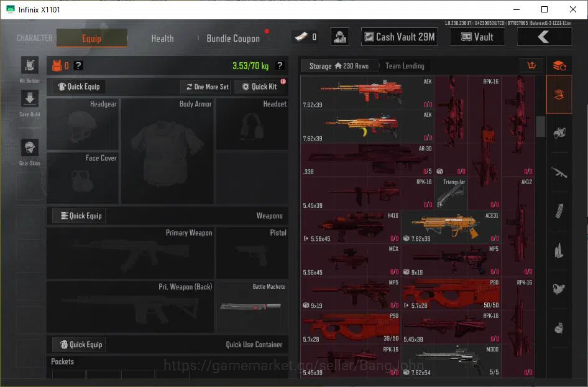Select the Headgear slot
The height and width of the screenshot is (387, 588).
tap(83, 124)
